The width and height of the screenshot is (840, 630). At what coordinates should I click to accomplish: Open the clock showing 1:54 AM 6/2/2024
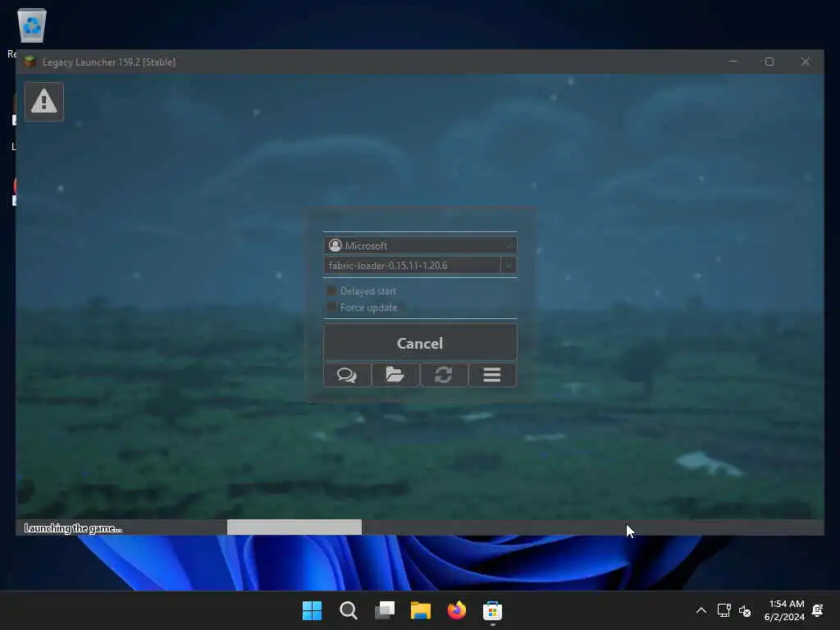click(x=784, y=610)
